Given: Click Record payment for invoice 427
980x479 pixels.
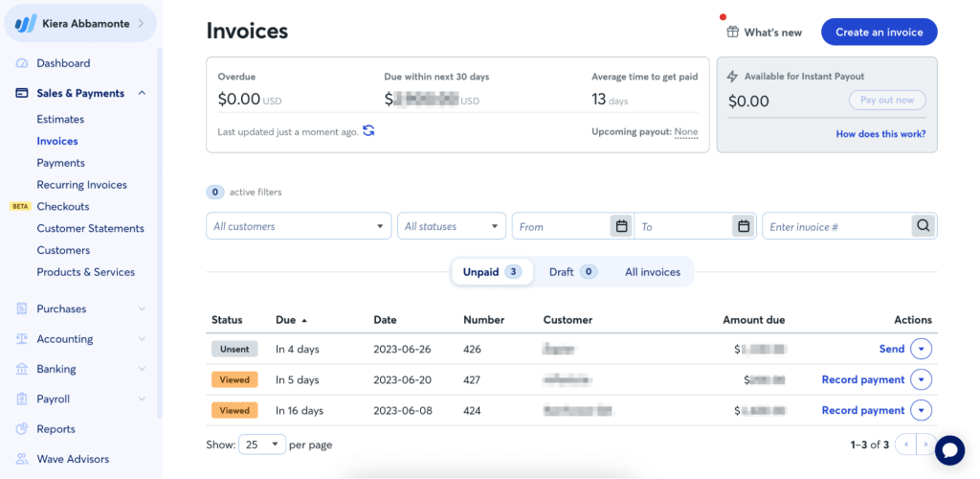Looking at the screenshot, I should coord(862,379).
